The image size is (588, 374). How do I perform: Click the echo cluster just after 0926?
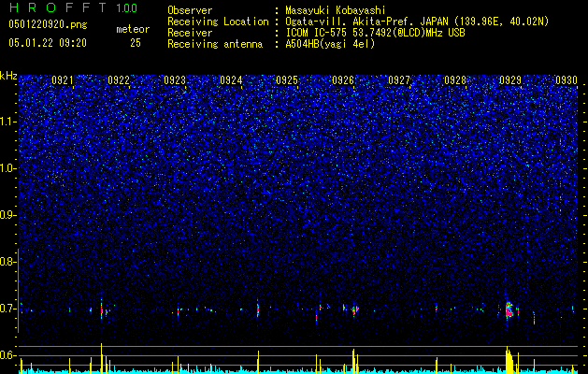click(354, 309)
